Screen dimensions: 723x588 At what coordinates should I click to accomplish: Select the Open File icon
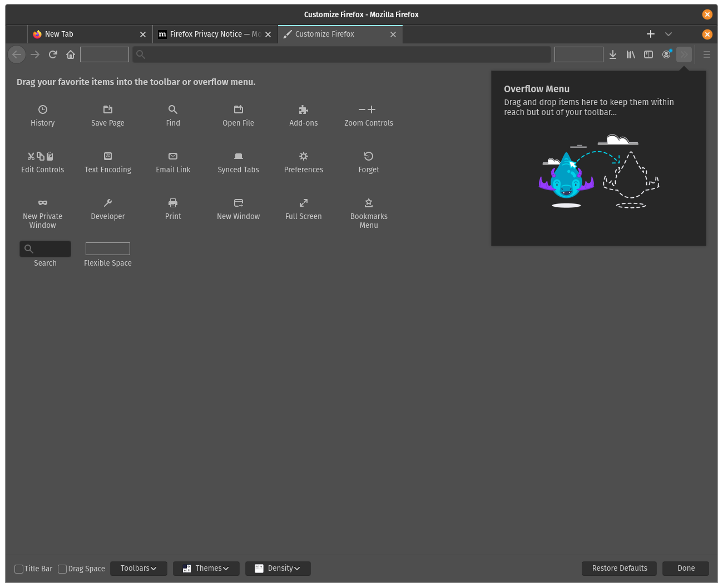pyautogui.click(x=239, y=109)
